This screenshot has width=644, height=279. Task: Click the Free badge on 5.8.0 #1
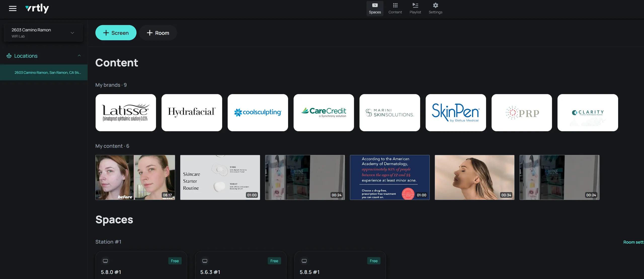coord(175,261)
